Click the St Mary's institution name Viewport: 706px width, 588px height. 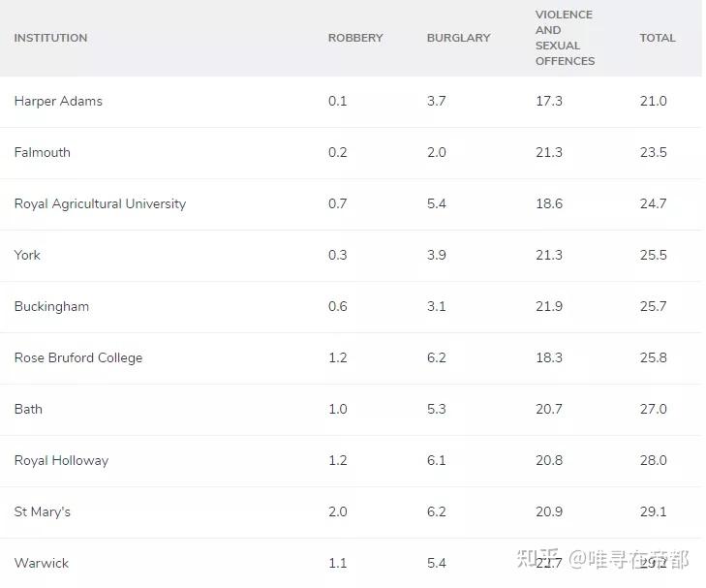[x=43, y=511]
